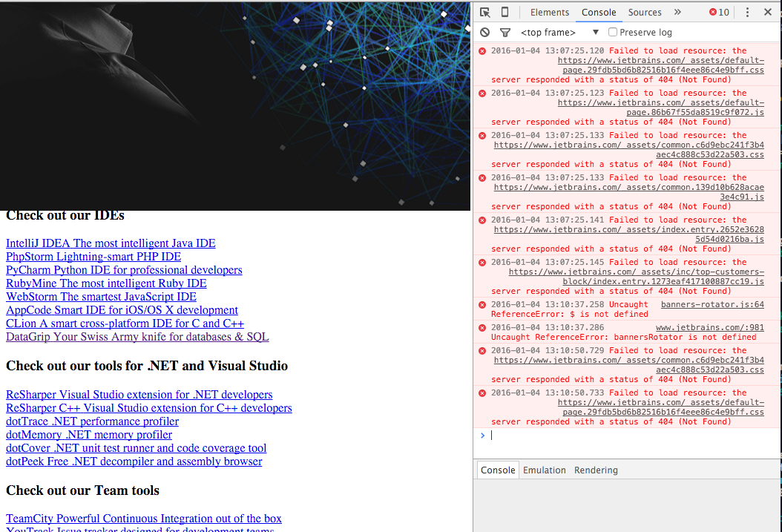The image size is (782, 532).
Task: Select 'Check out our Team tools' heading
Action: pos(83,490)
